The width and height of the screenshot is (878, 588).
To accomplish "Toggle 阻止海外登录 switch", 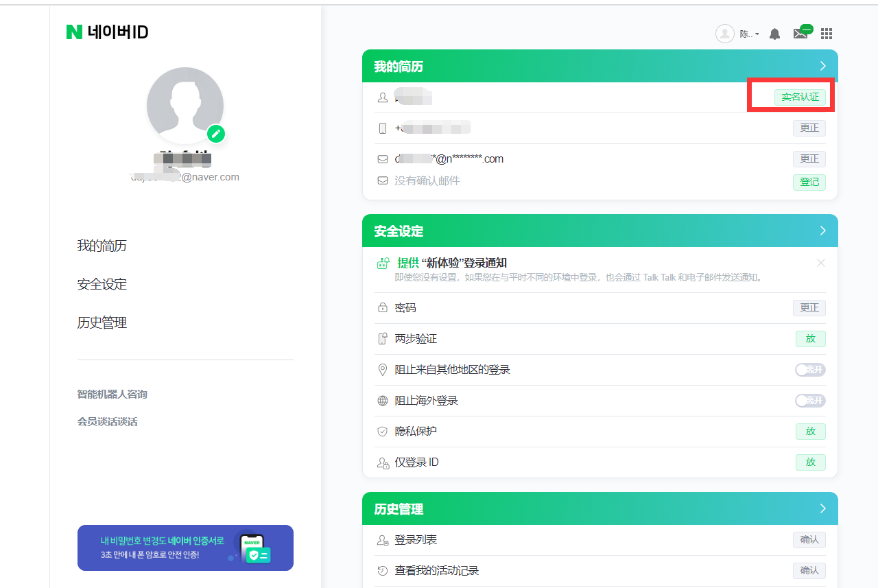I will (810, 401).
